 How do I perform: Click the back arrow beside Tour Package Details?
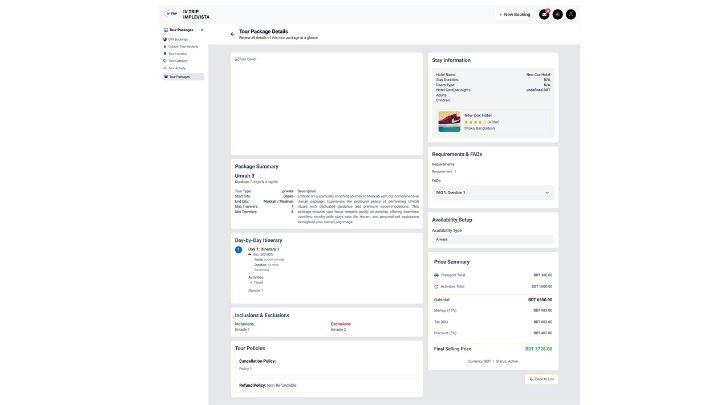click(x=232, y=33)
